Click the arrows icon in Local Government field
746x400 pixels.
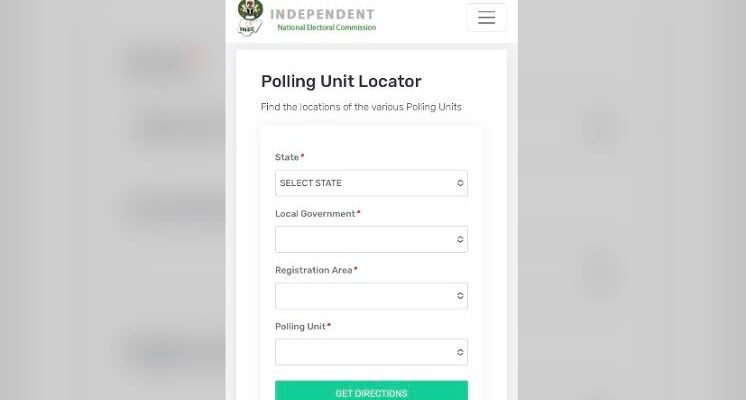[460, 239]
